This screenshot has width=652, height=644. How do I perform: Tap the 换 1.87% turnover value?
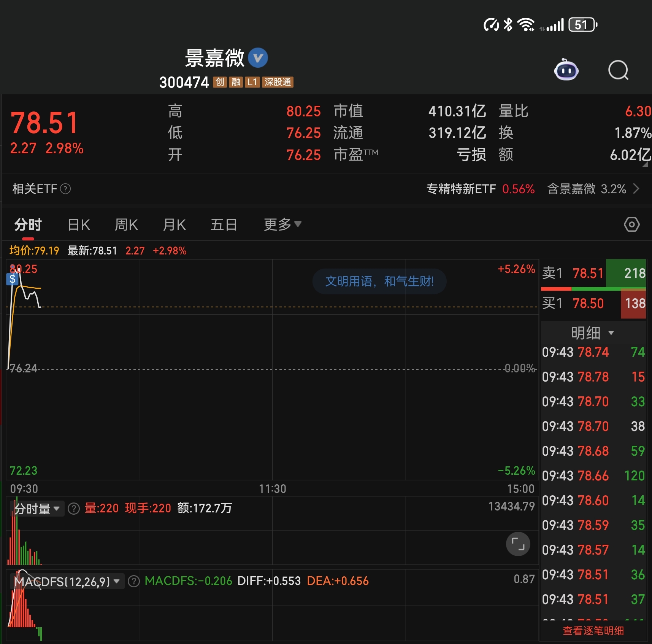(633, 133)
